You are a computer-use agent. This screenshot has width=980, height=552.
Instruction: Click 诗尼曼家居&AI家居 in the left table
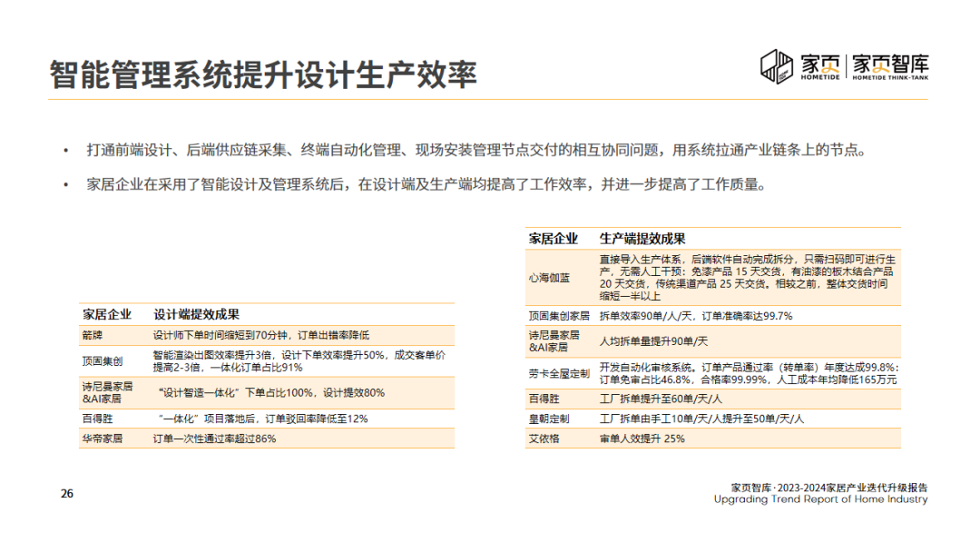click(107, 392)
